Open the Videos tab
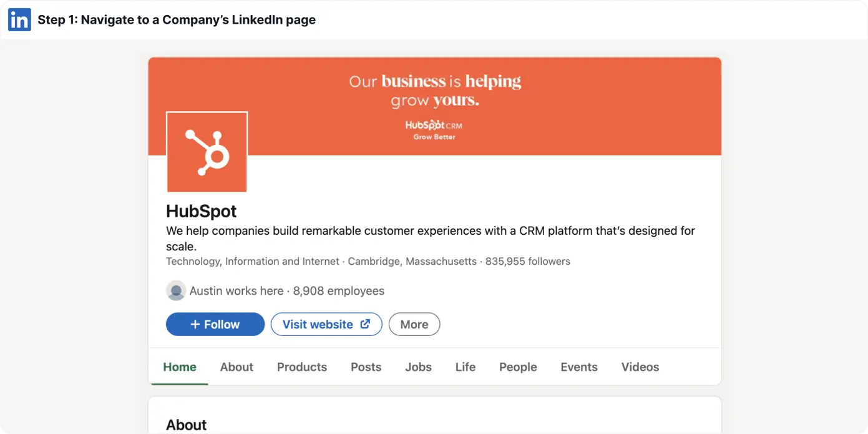Screen dimensions: 868x434 (x=640, y=367)
